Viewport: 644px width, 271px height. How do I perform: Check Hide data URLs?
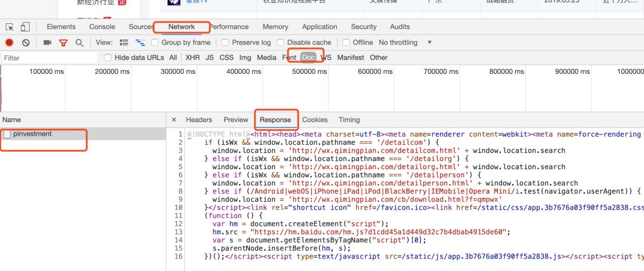tap(107, 57)
